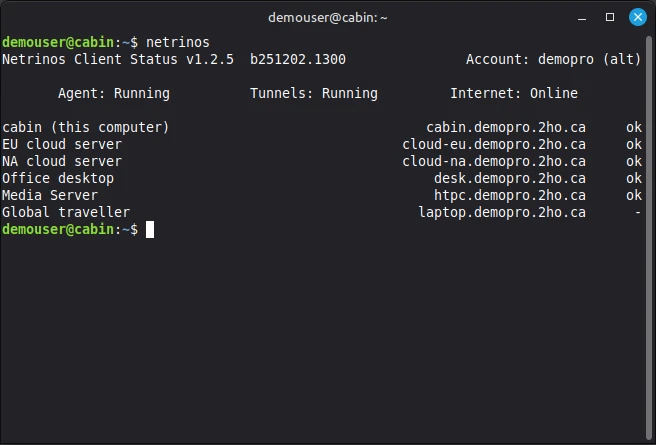This screenshot has width=656, height=445.
Task: Click the cursor at the bottom prompt
Action: 150,229
